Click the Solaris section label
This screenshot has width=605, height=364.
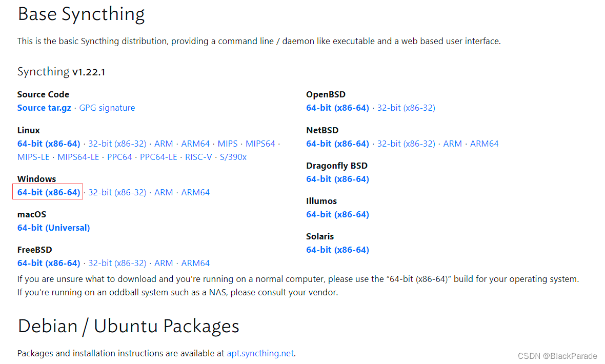click(320, 236)
